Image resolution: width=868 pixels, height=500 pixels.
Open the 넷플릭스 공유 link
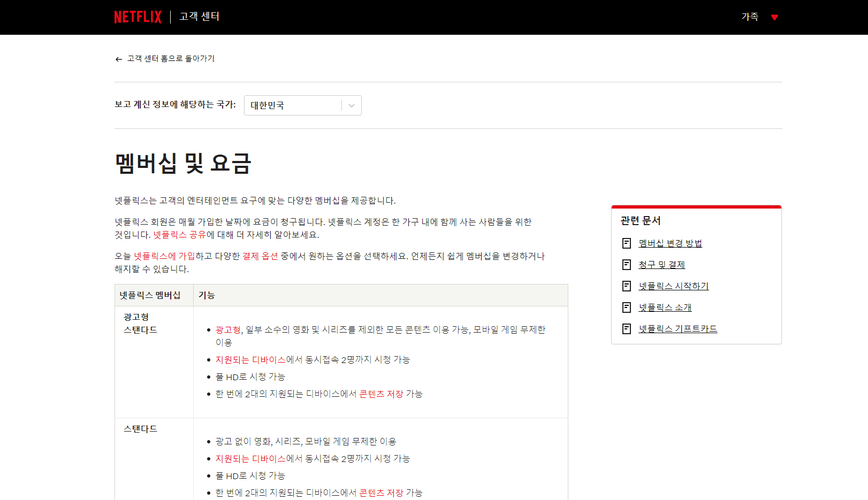click(x=180, y=235)
